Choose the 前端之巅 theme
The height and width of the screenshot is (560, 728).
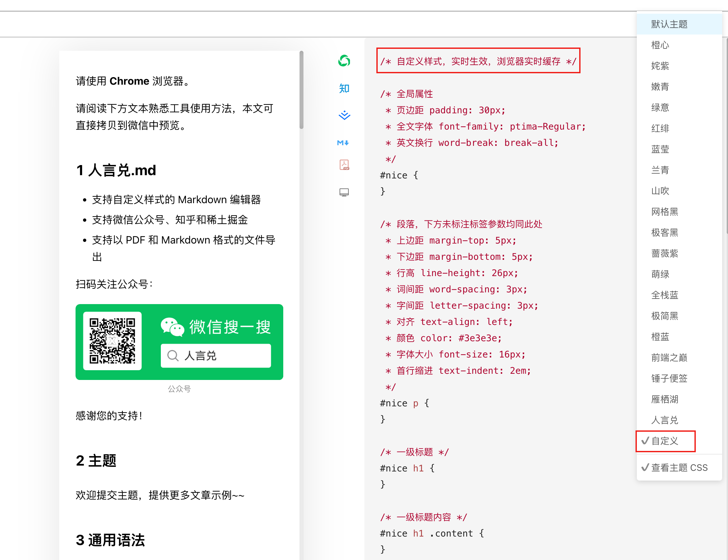click(x=679, y=358)
